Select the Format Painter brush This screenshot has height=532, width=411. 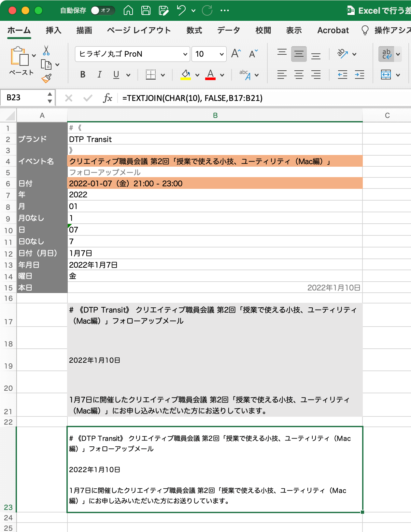[x=46, y=78]
